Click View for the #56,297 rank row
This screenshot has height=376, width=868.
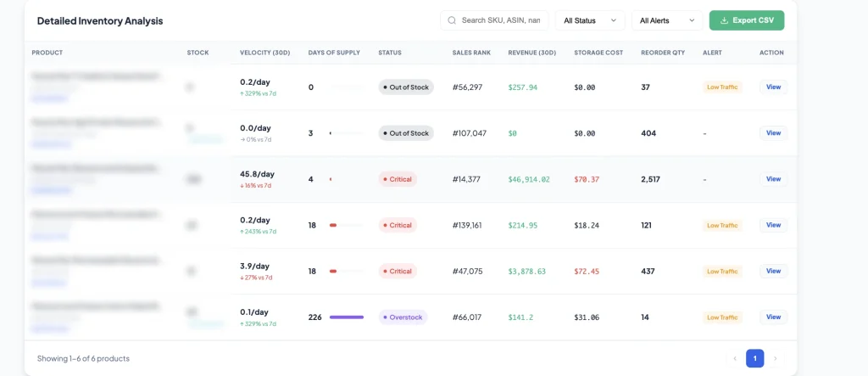pos(773,87)
